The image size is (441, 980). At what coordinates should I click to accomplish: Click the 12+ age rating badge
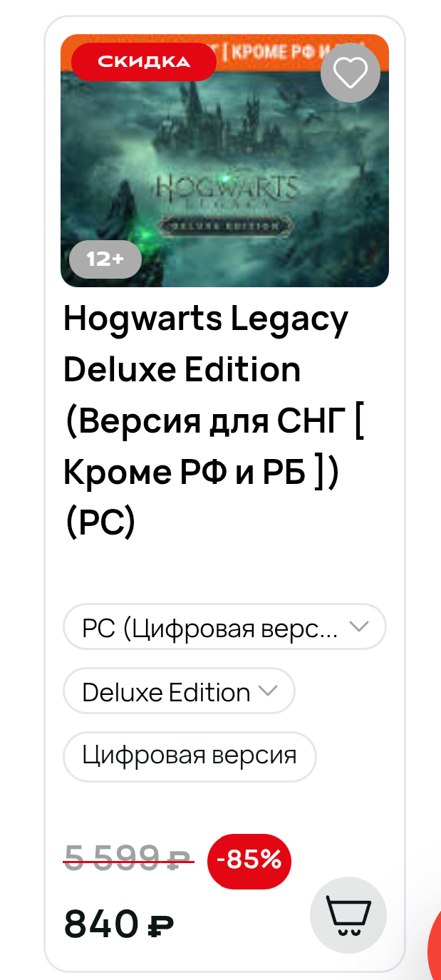105,259
